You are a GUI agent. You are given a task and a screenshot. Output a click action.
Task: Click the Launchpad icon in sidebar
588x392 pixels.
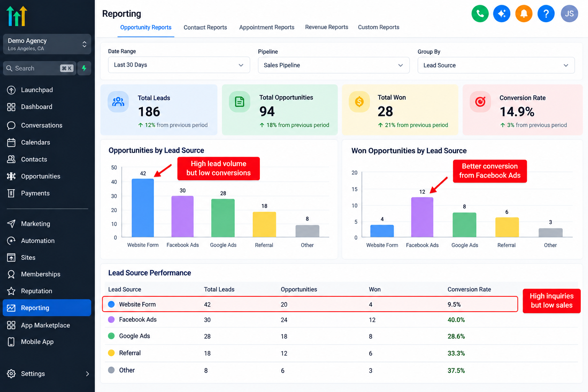11,90
